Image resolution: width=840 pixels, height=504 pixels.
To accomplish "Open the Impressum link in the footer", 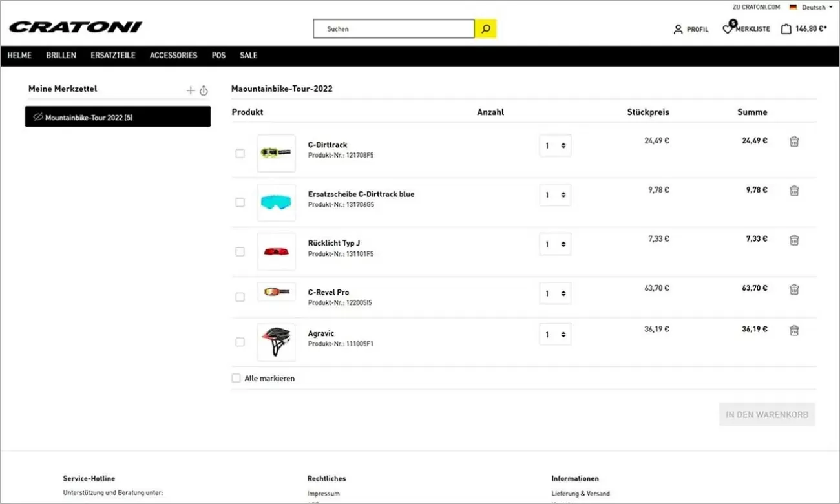I will (x=323, y=493).
